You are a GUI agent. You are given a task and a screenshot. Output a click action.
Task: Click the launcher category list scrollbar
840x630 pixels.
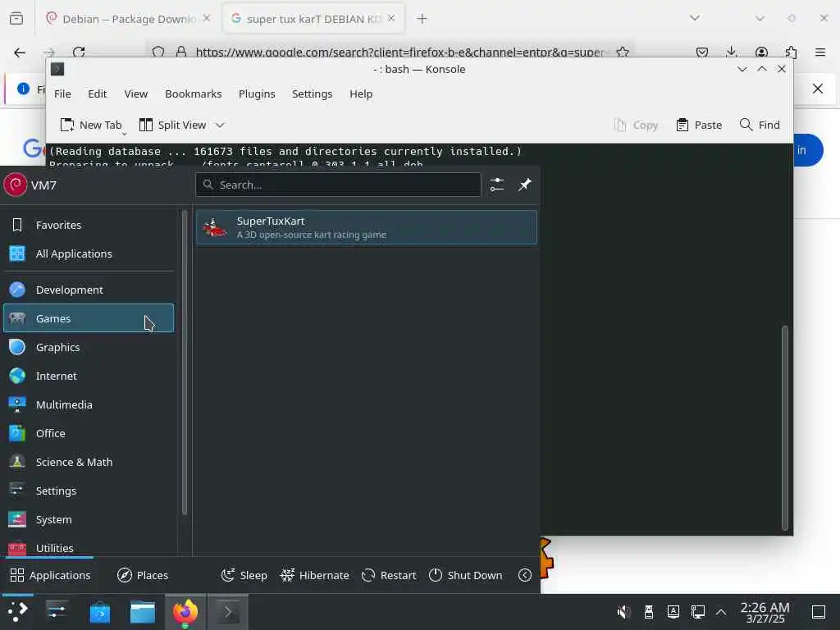(185, 362)
